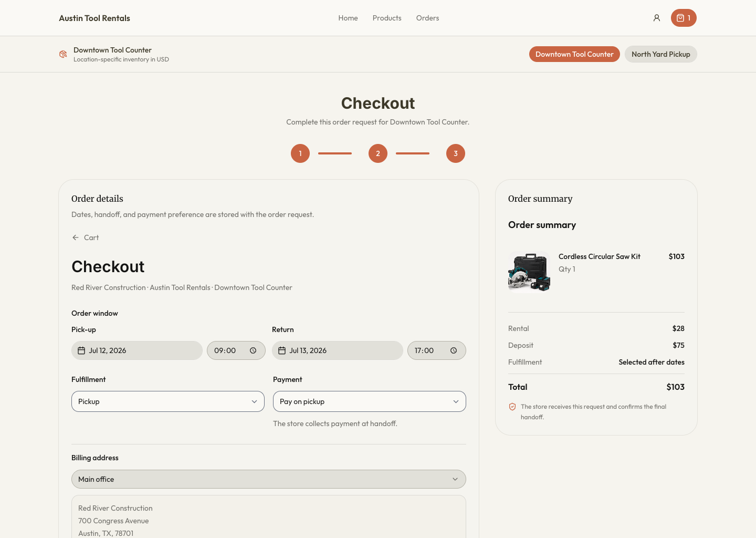The width and height of the screenshot is (756, 538).
Task: Select the Downtown Tool Counter location pill
Action: click(x=574, y=54)
